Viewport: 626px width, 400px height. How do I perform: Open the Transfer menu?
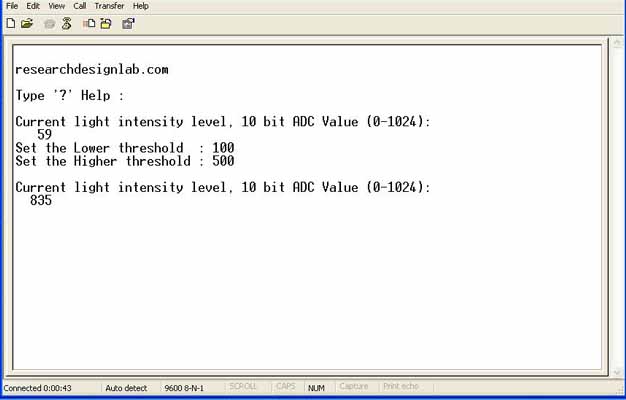[x=109, y=6]
